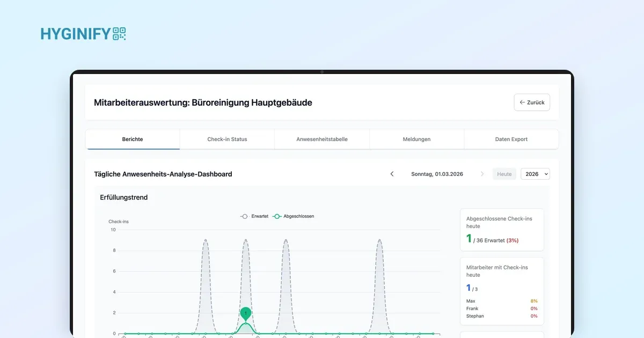Screen dimensions: 644x338
Task: Click the date Sonntag, 01.03.2026
Action: [x=437, y=174]
